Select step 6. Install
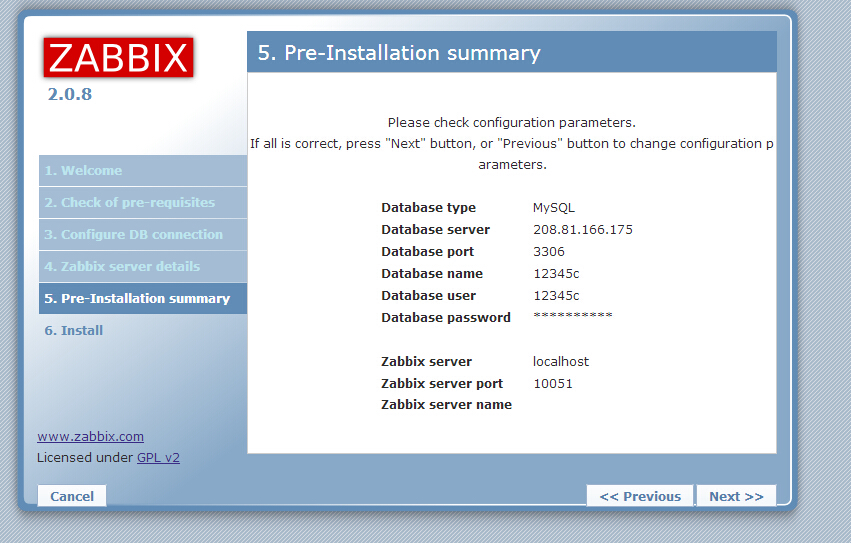This screenshot has width=851, height=543. pyautogui.click(x=74, y=330)
